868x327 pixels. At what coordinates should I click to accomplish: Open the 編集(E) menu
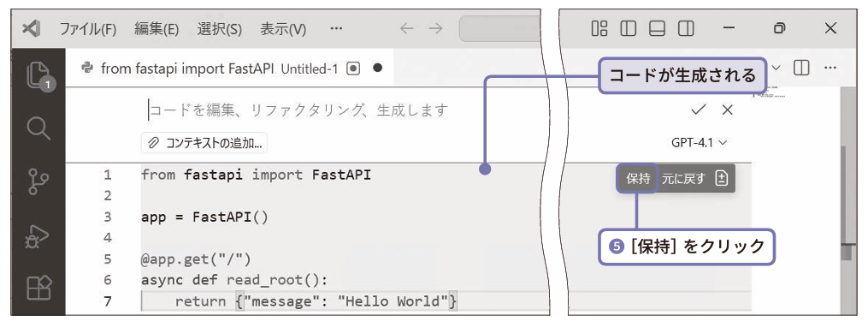pos(156,29)
